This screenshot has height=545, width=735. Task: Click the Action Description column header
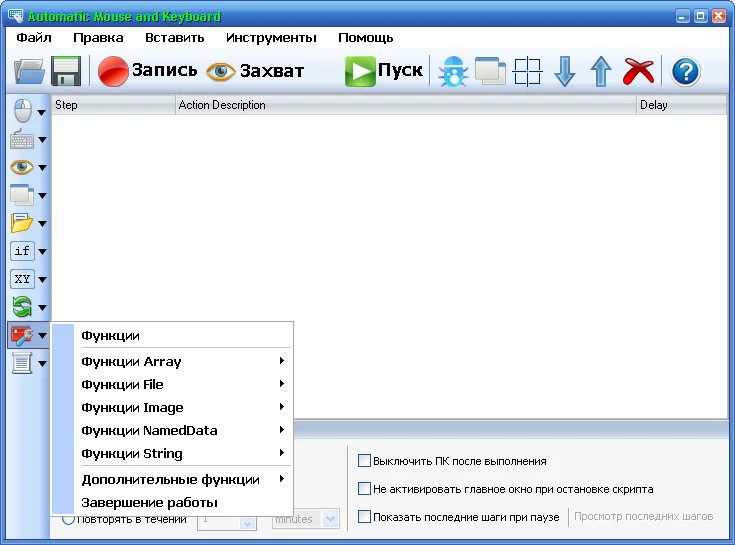[406, 105]
